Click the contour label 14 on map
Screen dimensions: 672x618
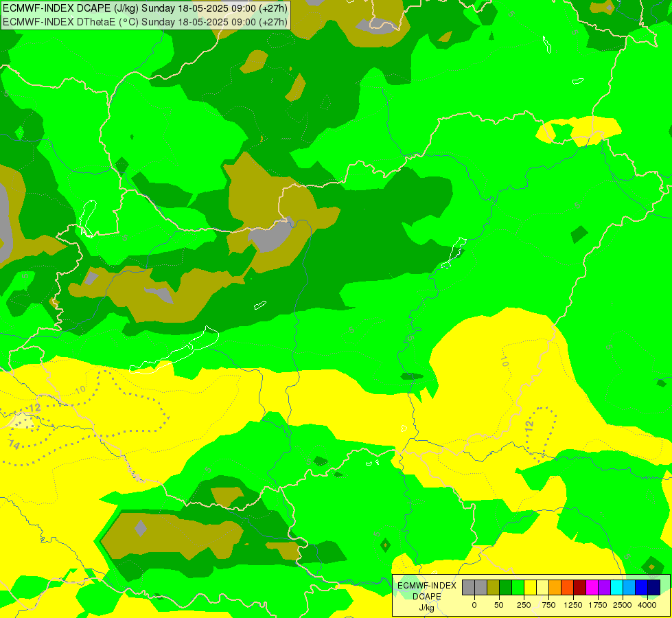coord(14,445)
